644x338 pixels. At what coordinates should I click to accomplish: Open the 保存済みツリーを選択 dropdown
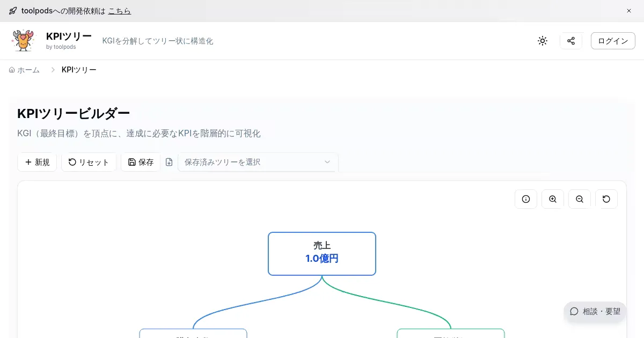coord(258,162)
